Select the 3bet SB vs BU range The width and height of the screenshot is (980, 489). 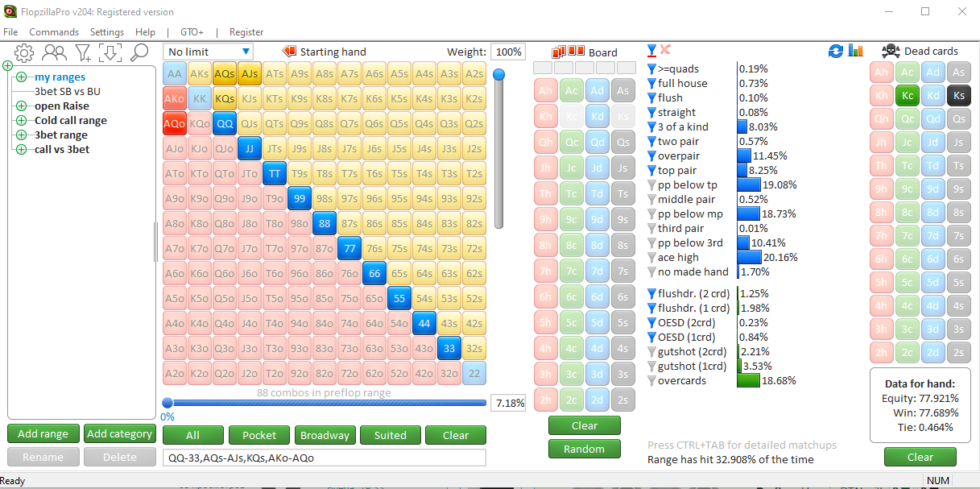[68, 92]
